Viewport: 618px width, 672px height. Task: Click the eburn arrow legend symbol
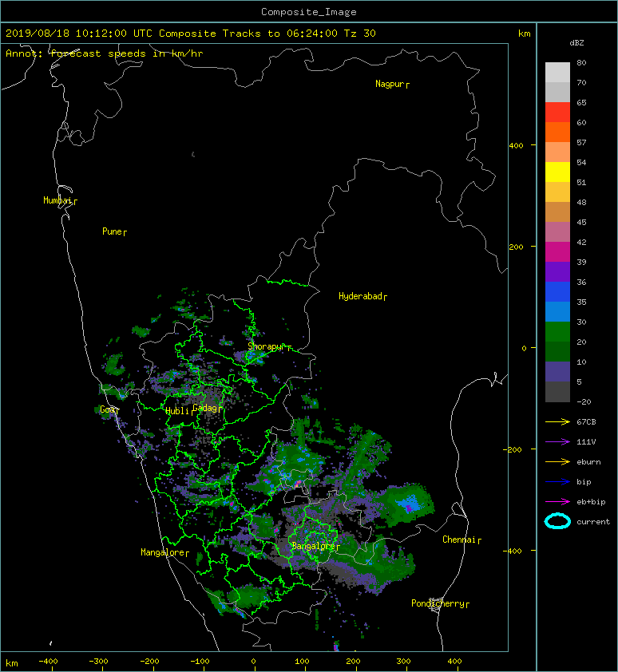click(557, 462)
